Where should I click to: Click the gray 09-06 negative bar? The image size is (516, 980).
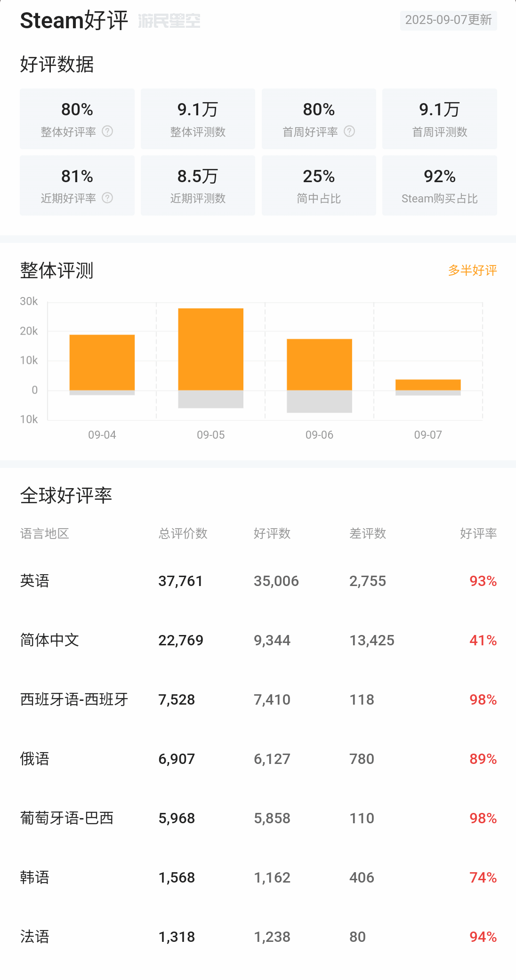319,402
